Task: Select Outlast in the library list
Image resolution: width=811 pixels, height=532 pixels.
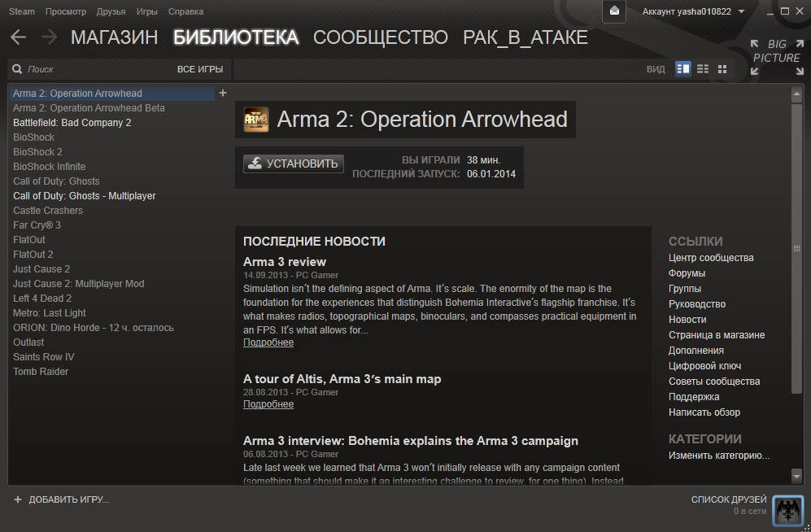Action: [28, 342]
